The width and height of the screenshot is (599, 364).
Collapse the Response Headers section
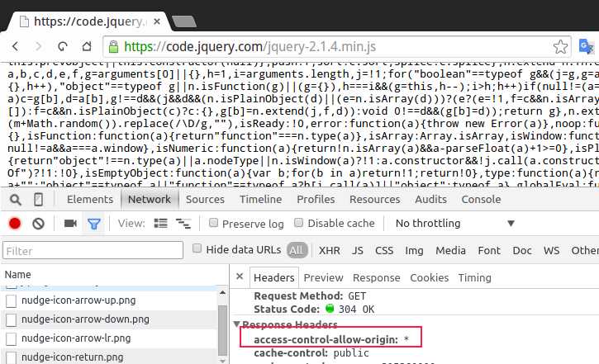pyautogui.click(x=237, y=324)
